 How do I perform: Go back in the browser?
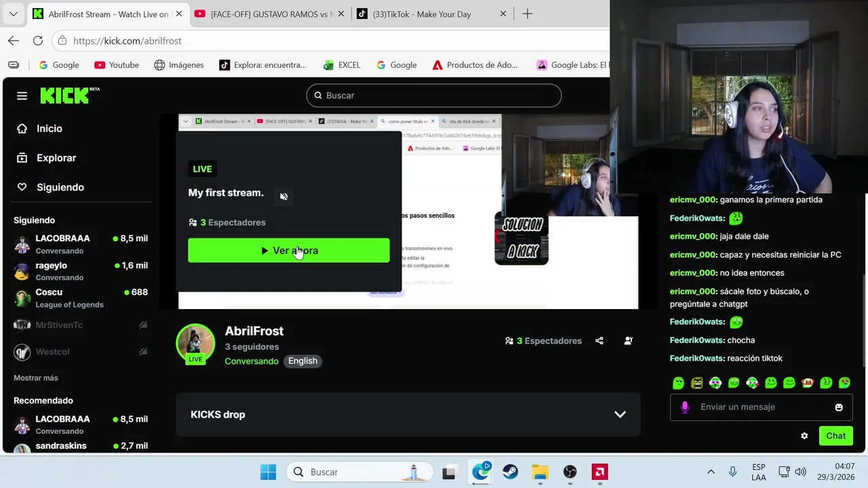tap(14, 41)
